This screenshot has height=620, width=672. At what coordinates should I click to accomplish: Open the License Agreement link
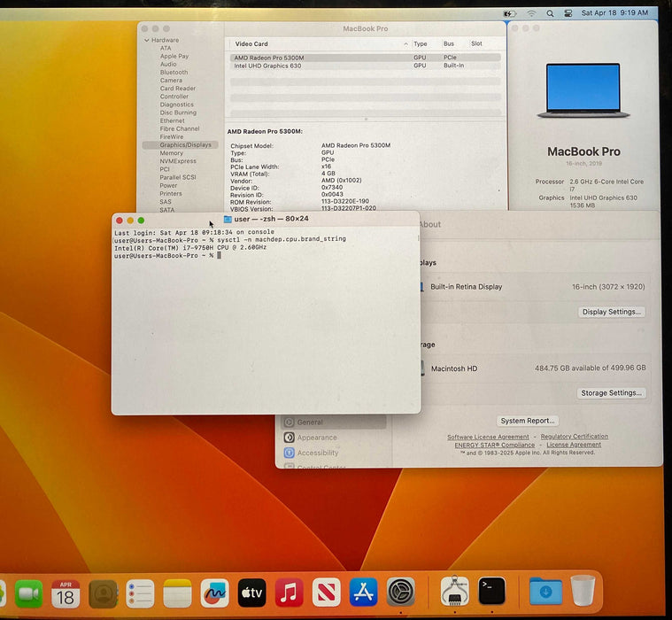(x=574, y=445)
